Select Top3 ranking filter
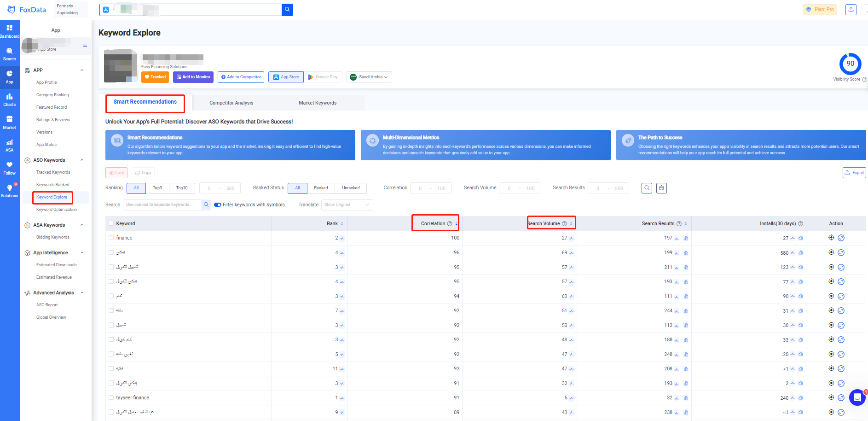868x421 pixels. [157, 188]
